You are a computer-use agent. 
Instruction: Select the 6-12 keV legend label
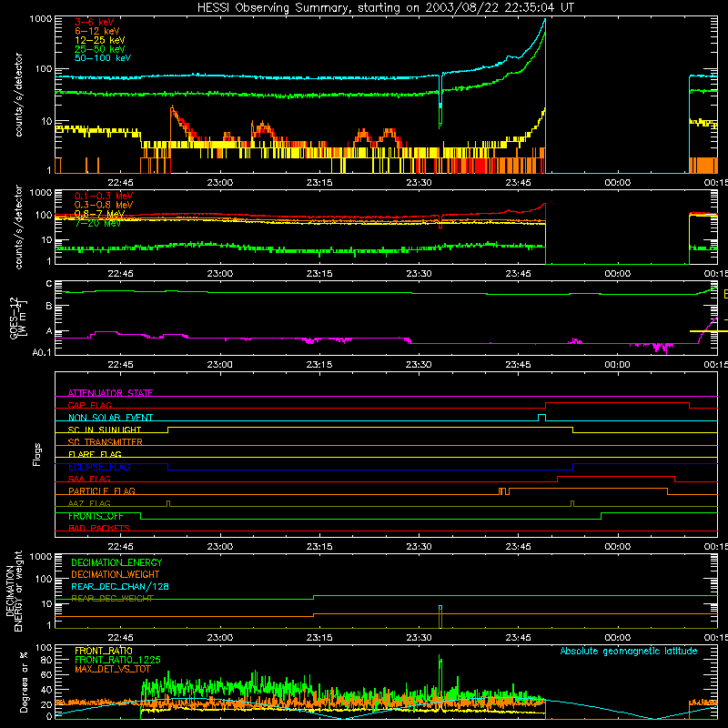click(97, 31)
